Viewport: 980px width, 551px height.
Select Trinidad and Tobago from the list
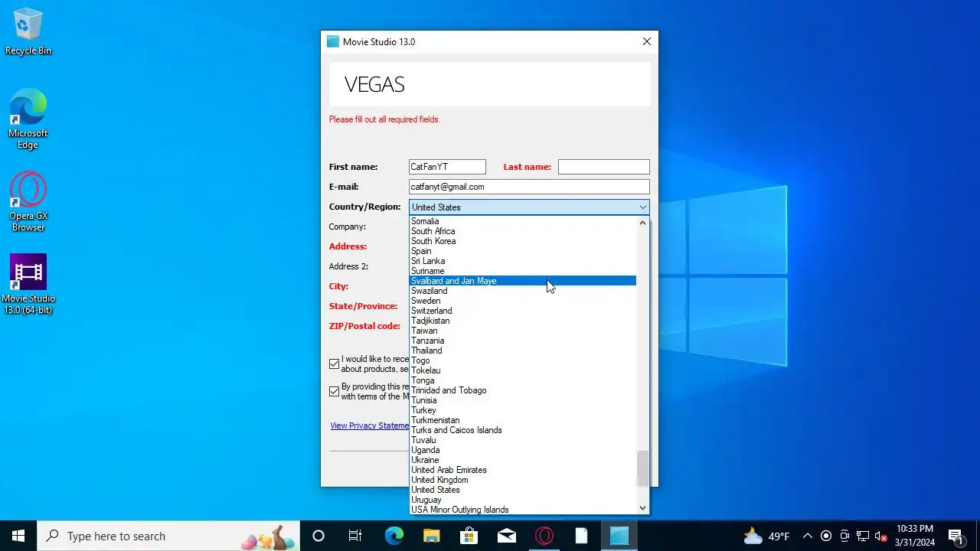523,390
